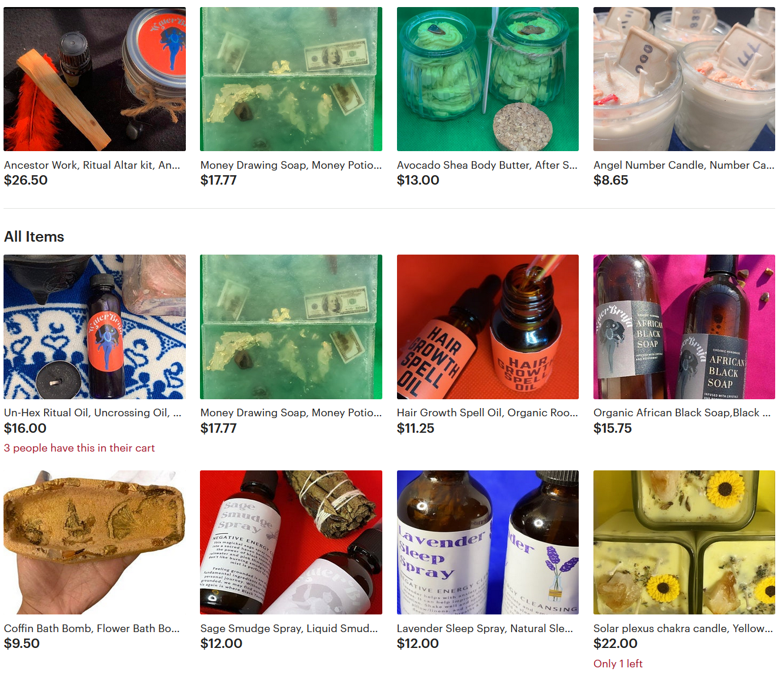Open Ancestor Work Ritual Altar kit photo
Screen dimensions: 784x675
[95, 79]
